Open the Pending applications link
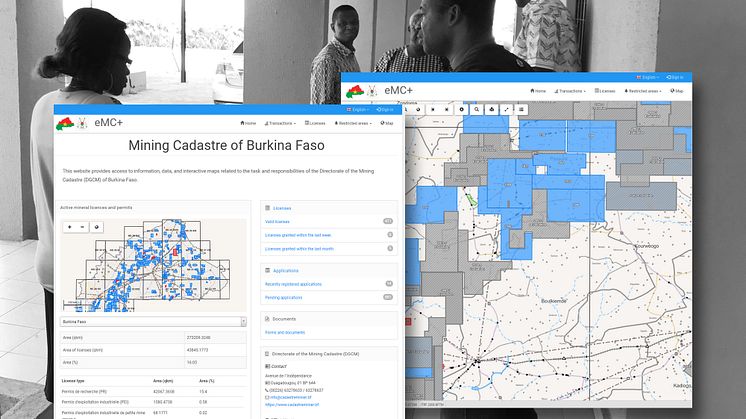The image size is (746, 419). 285,297
